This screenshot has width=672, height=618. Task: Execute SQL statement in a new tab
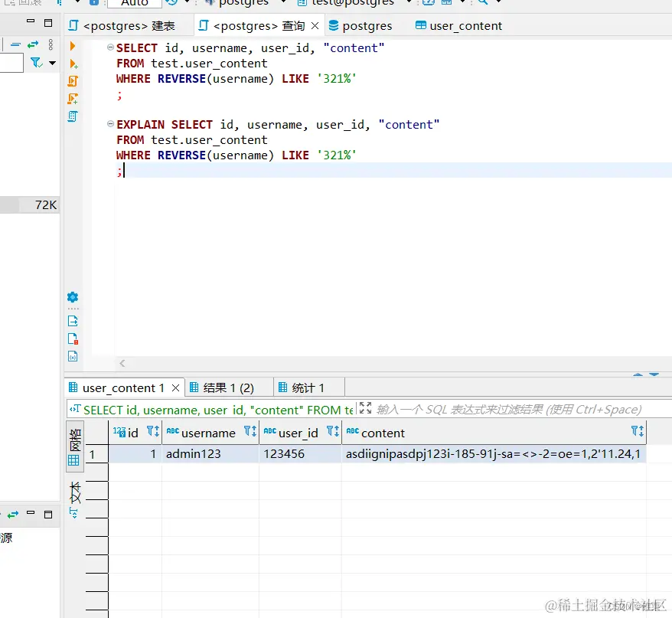pyautogui.click(x=73, y=64)
